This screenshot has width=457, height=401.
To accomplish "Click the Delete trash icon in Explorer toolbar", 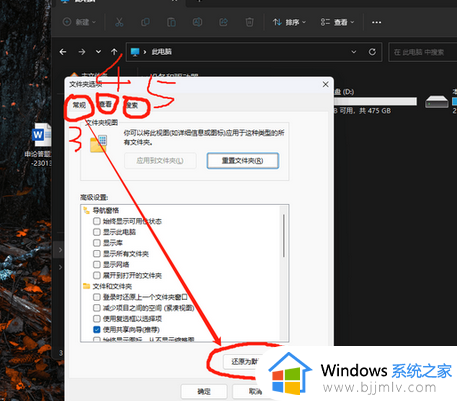I will [249, 22].
